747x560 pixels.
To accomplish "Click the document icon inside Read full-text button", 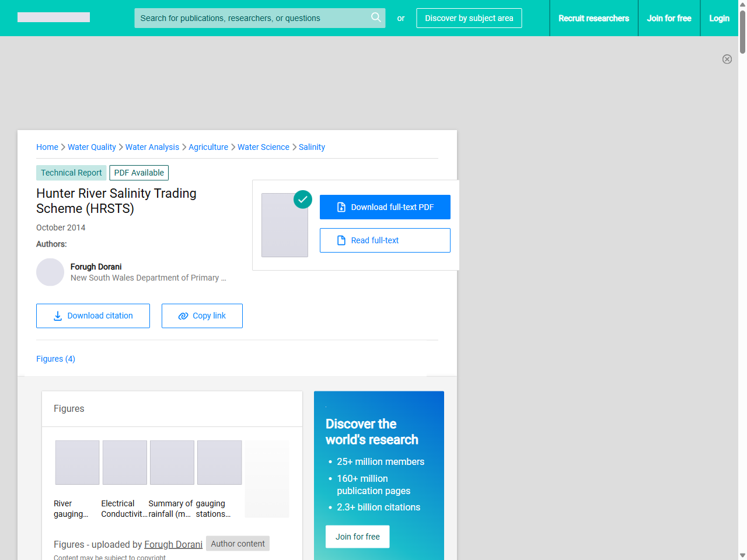I will tap(340, 240).
